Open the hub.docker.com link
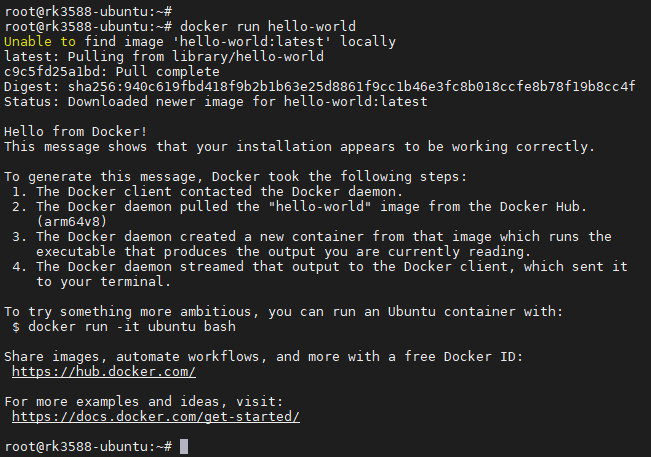This screenshot has height=457, width=651. (104, 372)
